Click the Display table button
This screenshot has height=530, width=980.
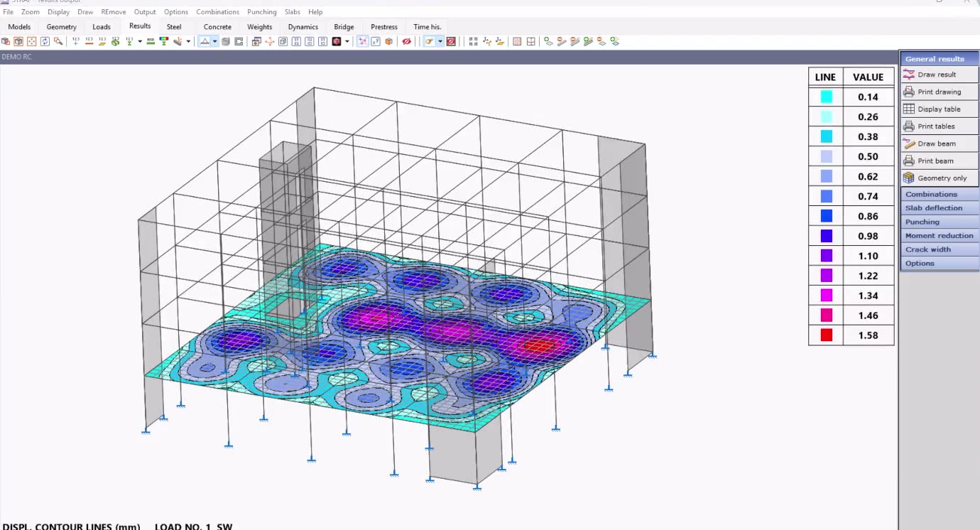[940, 109]
